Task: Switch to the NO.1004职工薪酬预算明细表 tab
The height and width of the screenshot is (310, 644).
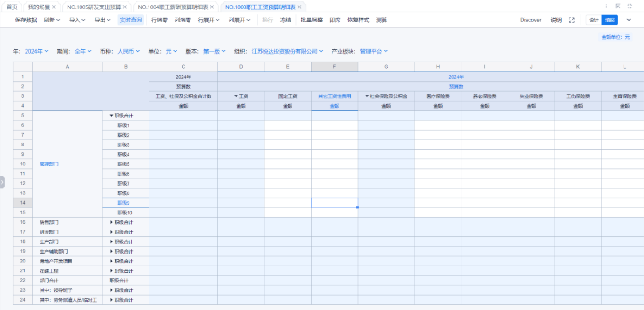Action: click(173, 7)
